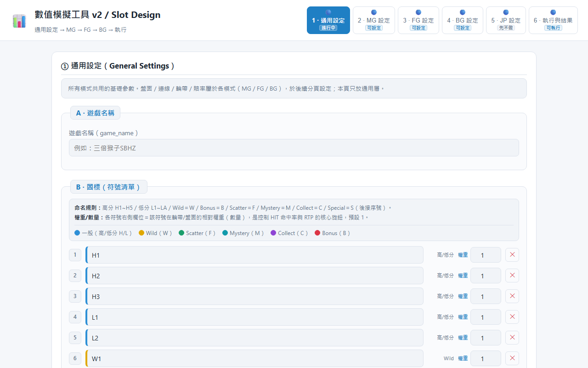Click the 權重/數量 explanation line
Image resolution: width=588 pixels, height=368 pixels.
[x=221, y=217]
